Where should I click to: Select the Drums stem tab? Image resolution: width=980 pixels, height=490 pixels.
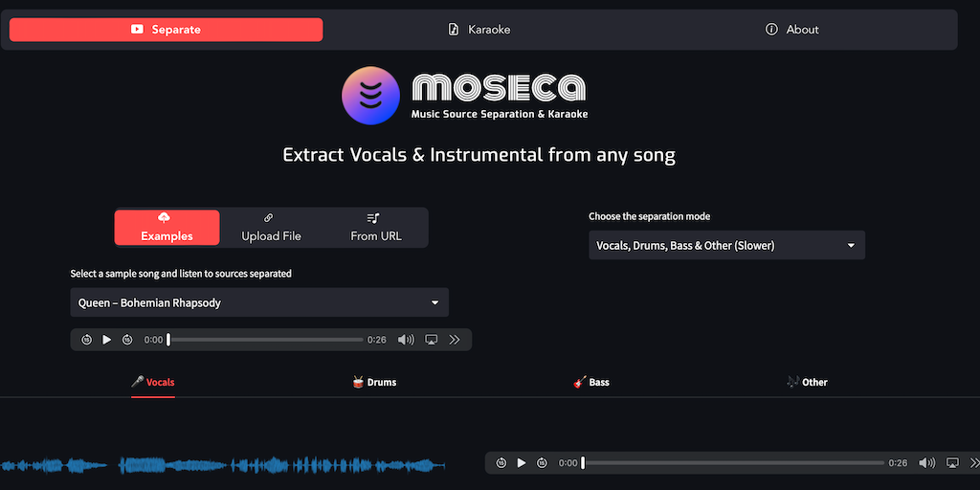(374, 382)
